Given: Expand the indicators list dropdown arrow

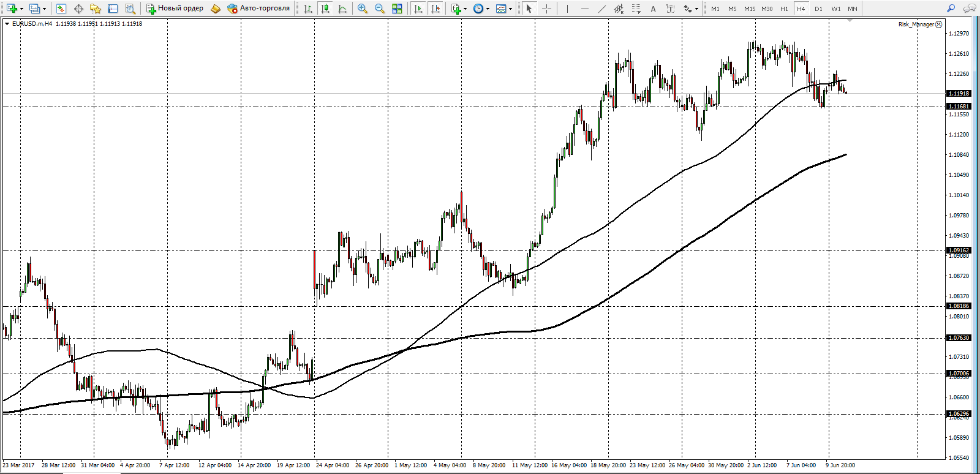Looking at the screenshot, I should click(466, 9).
